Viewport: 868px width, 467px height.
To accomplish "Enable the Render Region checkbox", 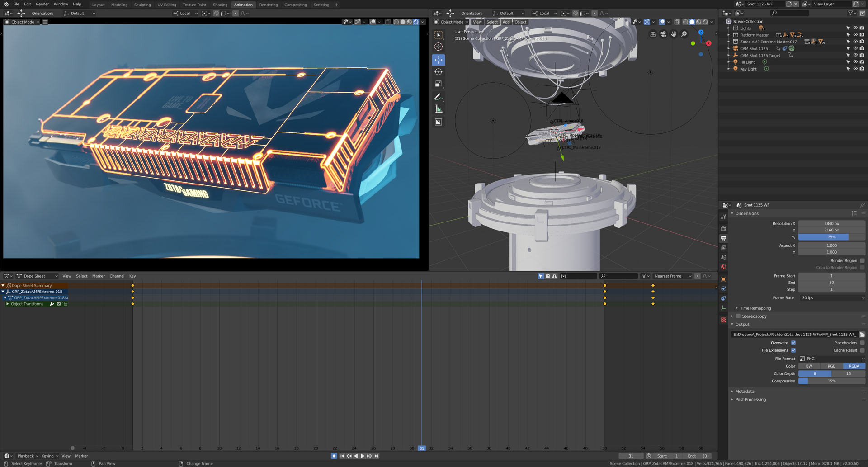I will tap(862, 261).
